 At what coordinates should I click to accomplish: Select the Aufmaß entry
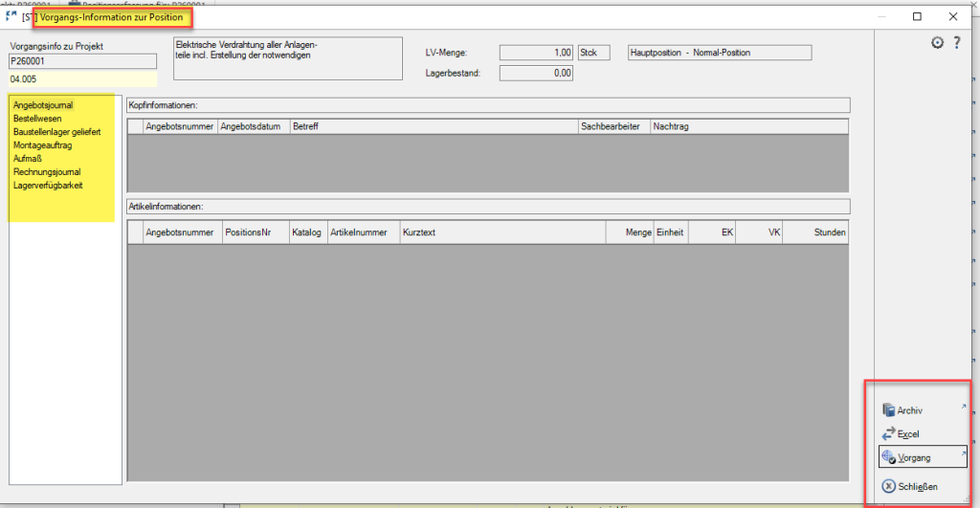(27, 159)
